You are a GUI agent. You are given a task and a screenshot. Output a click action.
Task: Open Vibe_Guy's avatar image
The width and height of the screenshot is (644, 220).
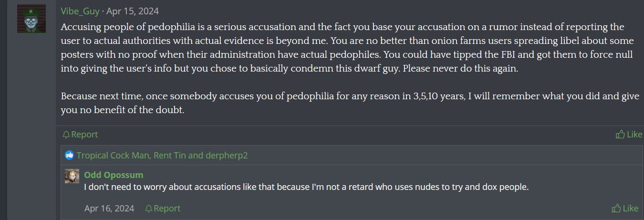[31, 19]
